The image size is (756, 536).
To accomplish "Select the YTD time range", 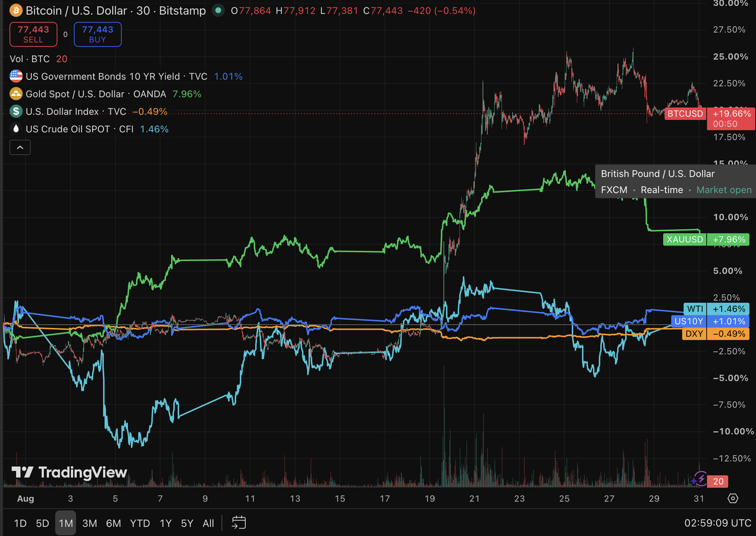I will tap(140, 523).
